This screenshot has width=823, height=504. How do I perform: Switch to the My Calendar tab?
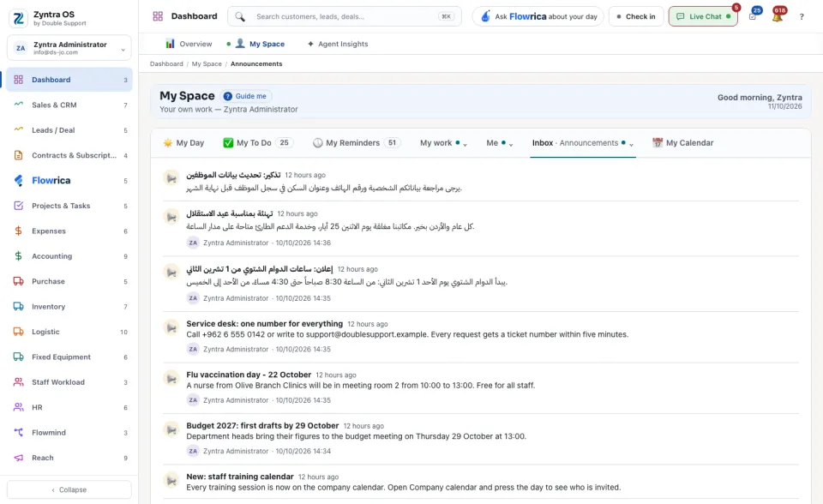(x=683, y=143)
